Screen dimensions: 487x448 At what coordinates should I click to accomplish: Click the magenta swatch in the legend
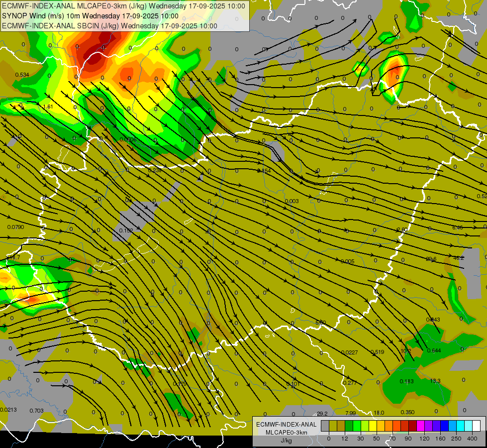[x=421, y=426]
